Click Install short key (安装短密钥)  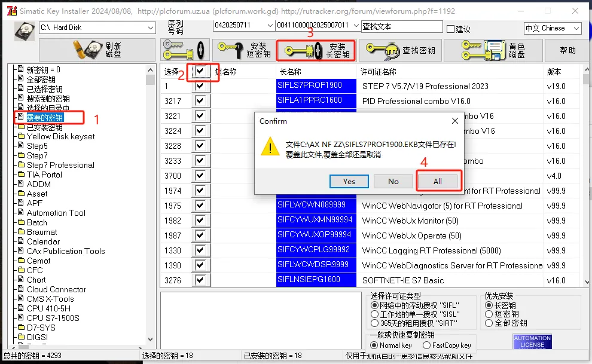pos(244,50)
